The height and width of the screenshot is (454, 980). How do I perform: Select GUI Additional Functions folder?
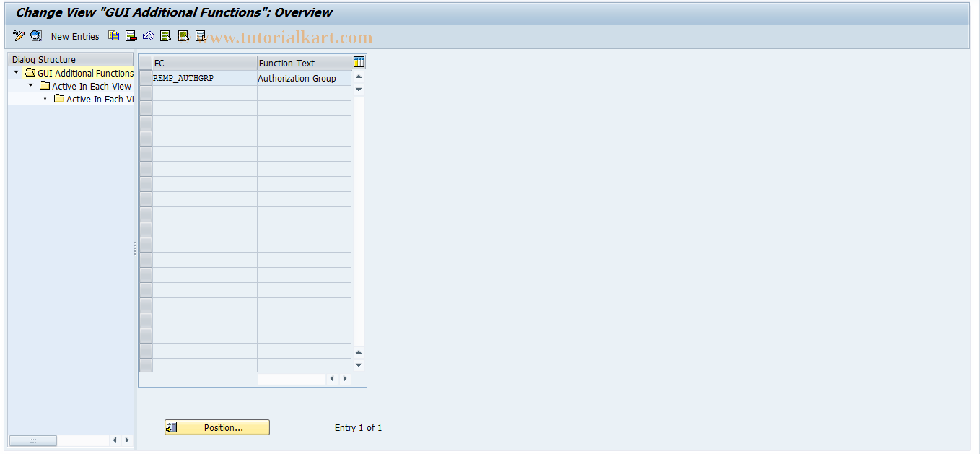tap(79, 73)
